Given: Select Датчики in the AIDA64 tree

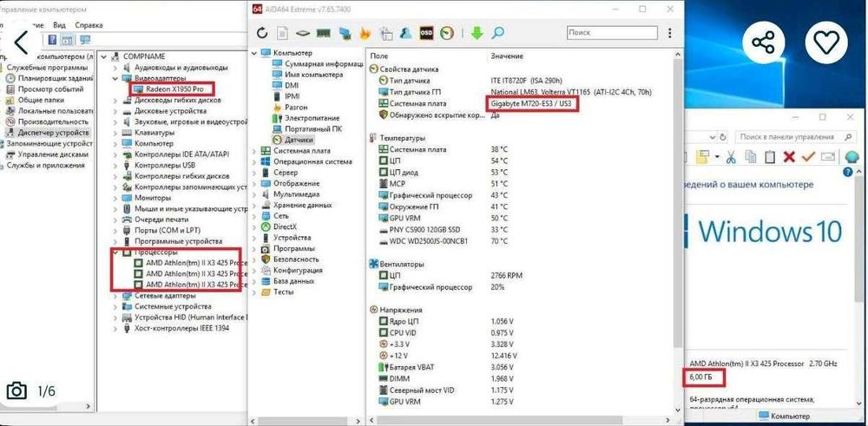Looking at the screenshot, I should coord(299,140).
